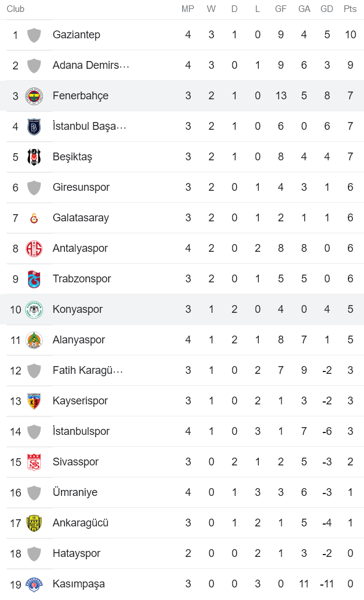Select the Beşiktaş eagle logo
The height and width of the screenshot is (600, 364).
pyautogui.click(x=34, y=157)
